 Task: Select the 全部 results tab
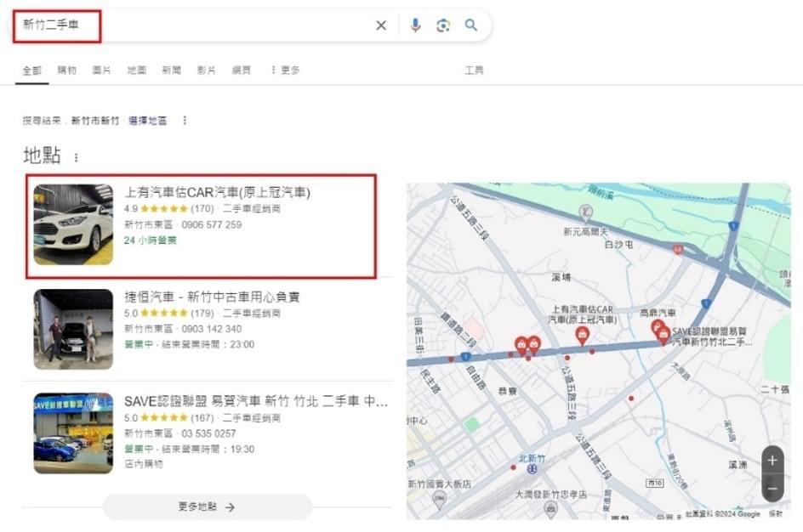(31, 70)
